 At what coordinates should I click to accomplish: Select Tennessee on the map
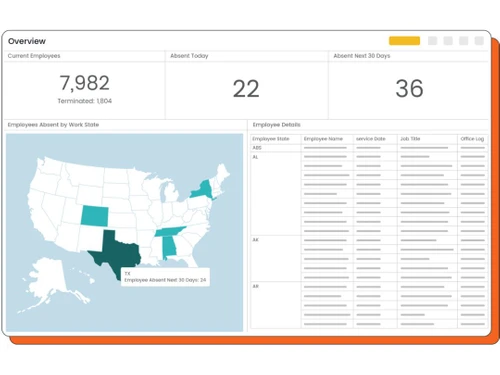click(169, 231)
